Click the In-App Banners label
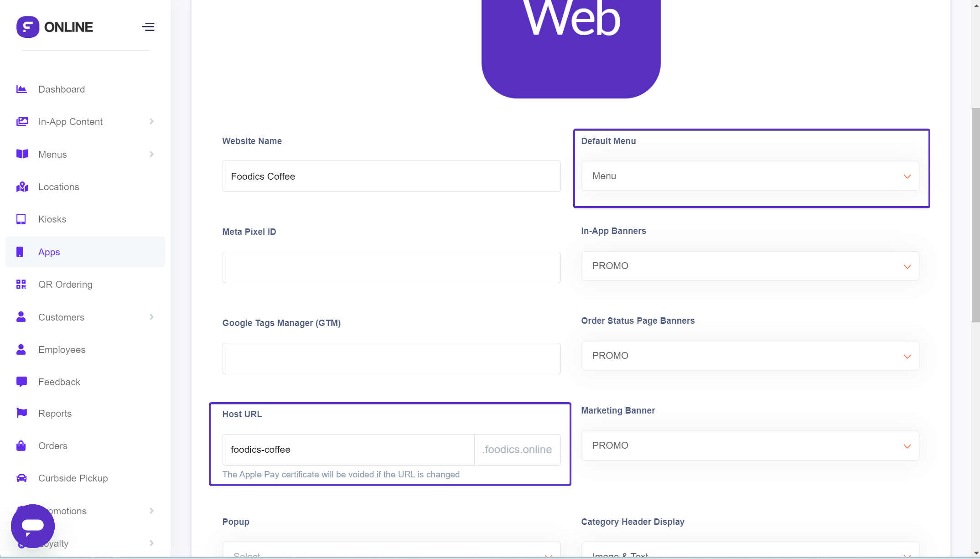Image resolution: width=980 pixels, height=559 pixels. (x=613, y=231)
